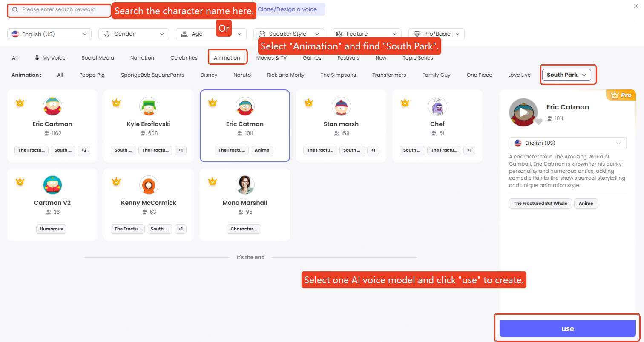
Task: Favorite Eric Catman with the heart icon
Action: [x=539, y=122]
